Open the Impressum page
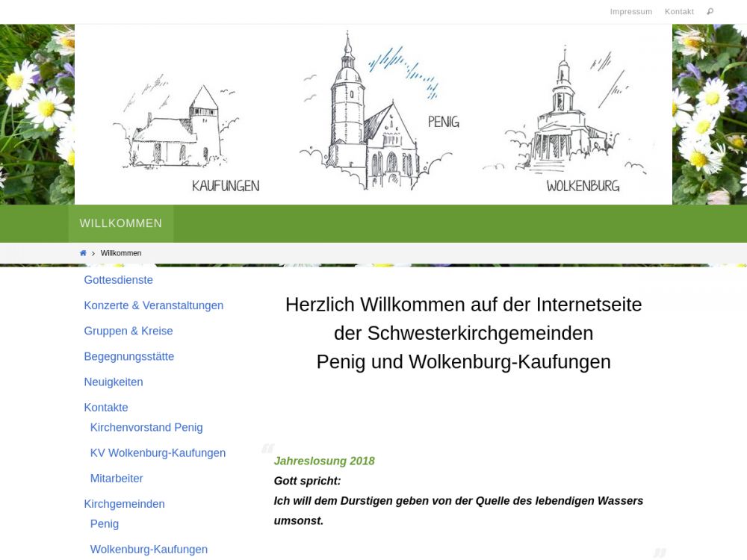 630,11
